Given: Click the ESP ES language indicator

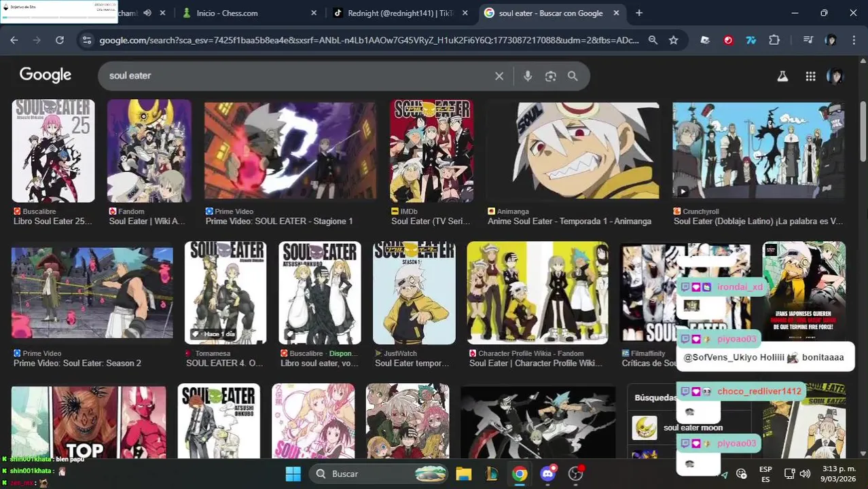Looking at the screenshot, I should click(765, 474).
